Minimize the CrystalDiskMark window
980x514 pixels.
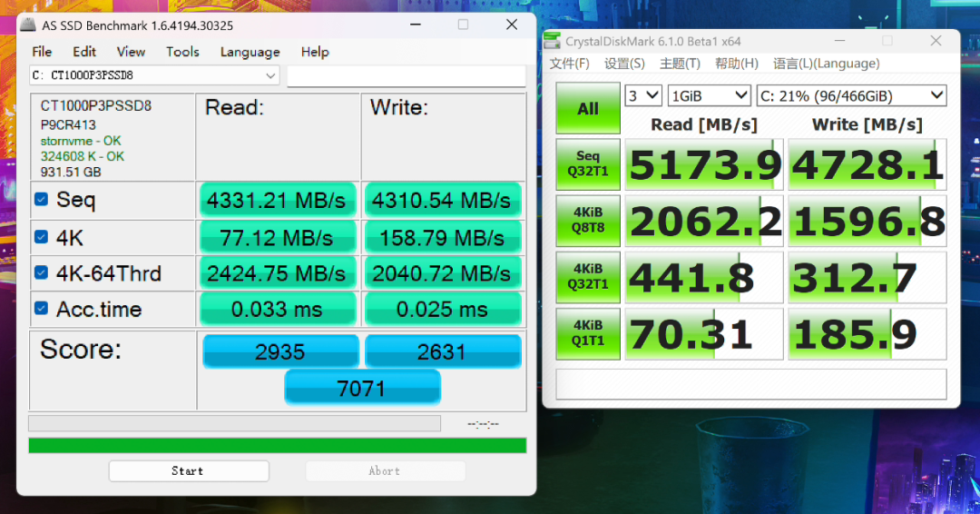839,41
